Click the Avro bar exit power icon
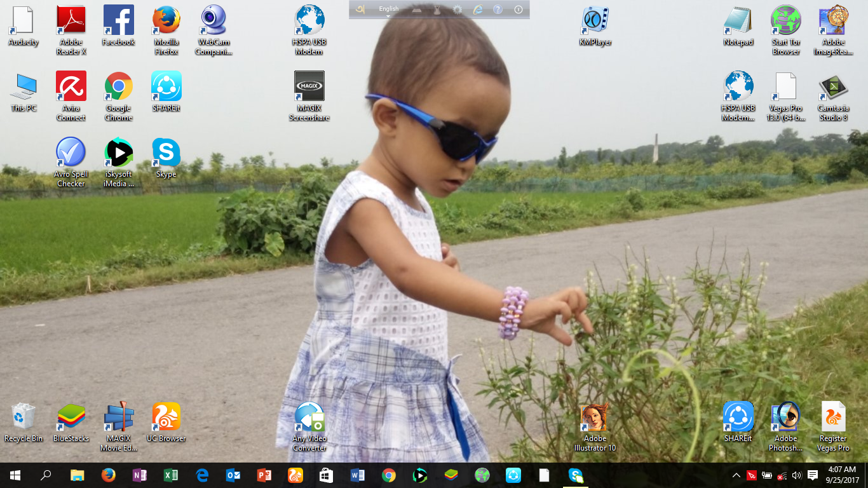The width and height of the screenshot is (868, 488). click(519, 10)
